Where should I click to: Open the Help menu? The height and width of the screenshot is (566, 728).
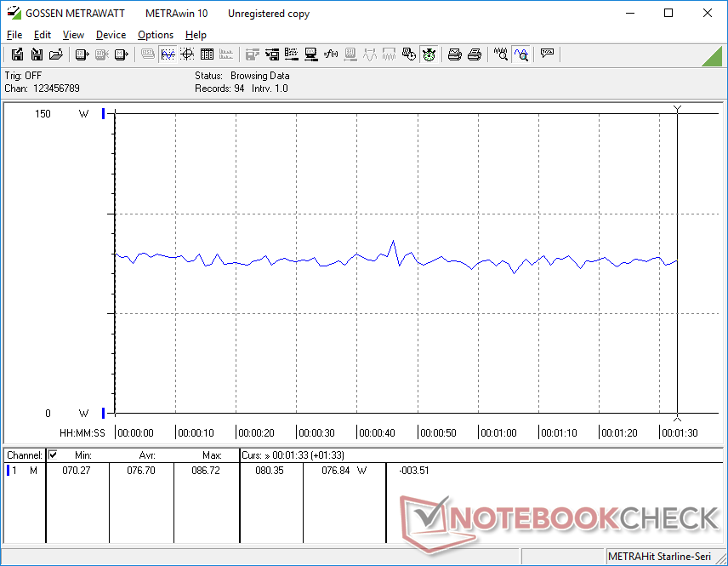(x=196, y=35)
